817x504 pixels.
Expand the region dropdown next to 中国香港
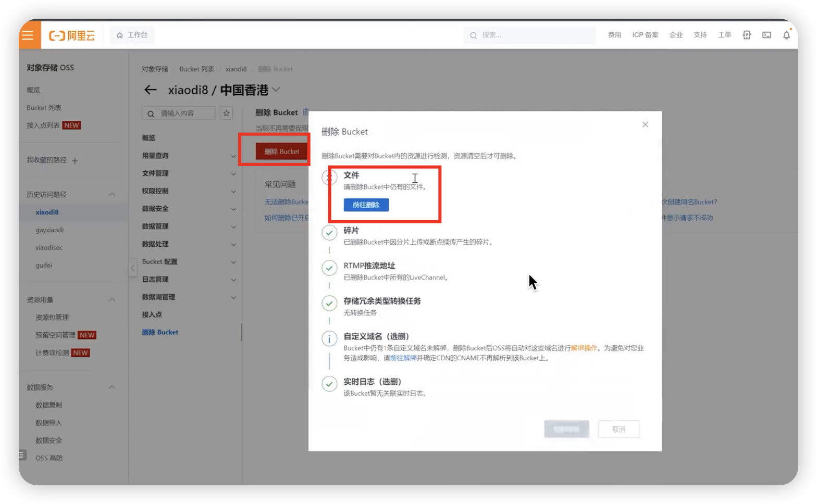coord(276,90)
